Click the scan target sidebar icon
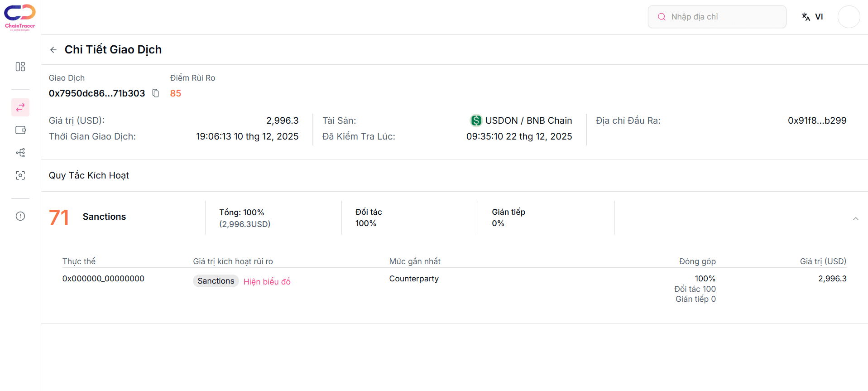This screenshot has width=868, height=391. 20,175
